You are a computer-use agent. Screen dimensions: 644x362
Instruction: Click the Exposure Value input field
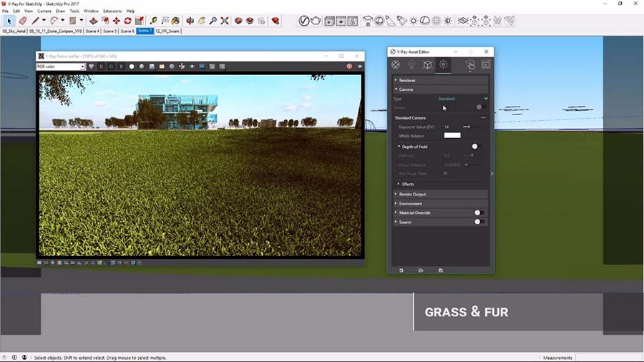pyautogui.click(x=449, y=127)
